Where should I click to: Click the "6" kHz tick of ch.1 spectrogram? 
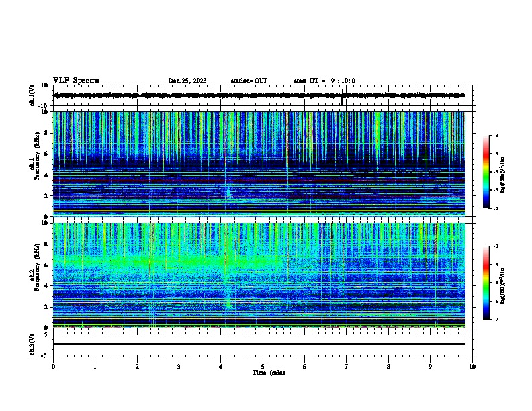tap(46, 154)
